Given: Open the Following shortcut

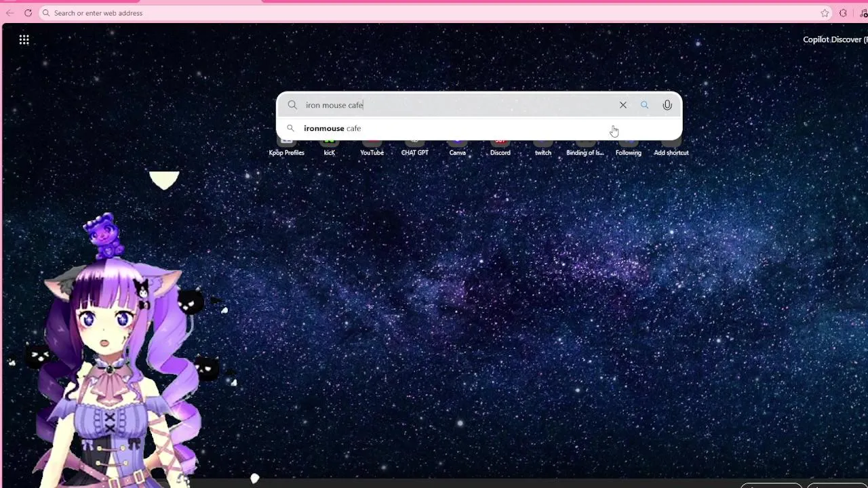Looking at the screenshot, I should (x=628, y=146).
